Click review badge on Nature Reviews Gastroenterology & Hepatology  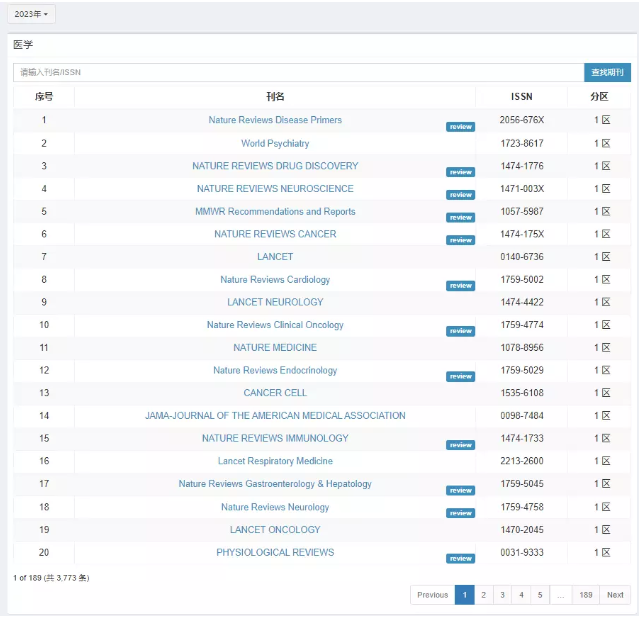[460, 490]
